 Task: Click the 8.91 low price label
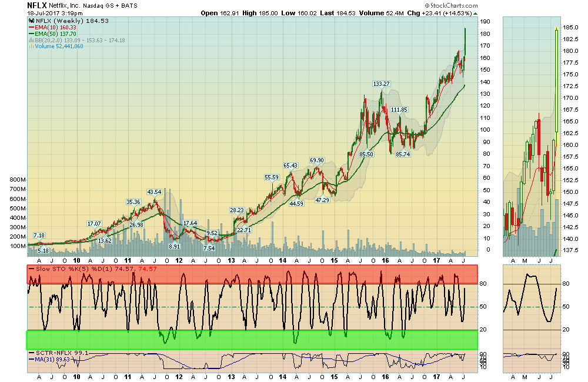click(174, 247)
